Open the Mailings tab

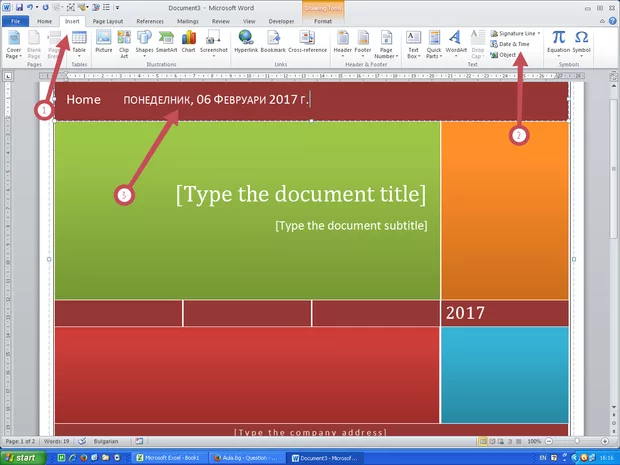(x=187, y=21)
